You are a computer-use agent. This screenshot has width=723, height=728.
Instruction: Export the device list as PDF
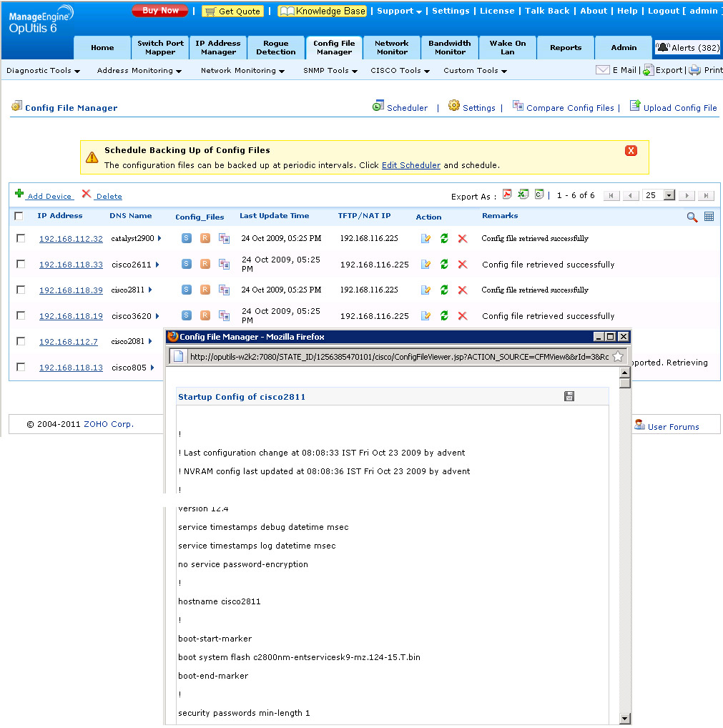point(507,195)
